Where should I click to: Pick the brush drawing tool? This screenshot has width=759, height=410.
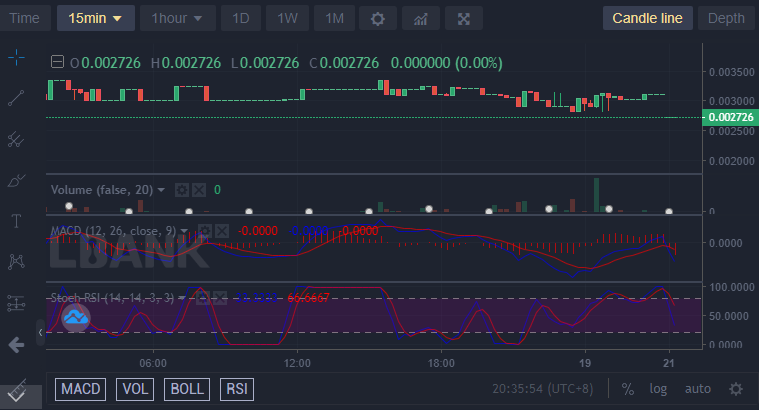[16, 181]
